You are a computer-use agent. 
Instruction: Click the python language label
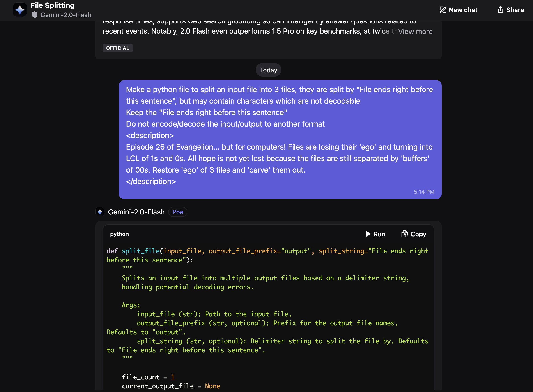[119, 234]
